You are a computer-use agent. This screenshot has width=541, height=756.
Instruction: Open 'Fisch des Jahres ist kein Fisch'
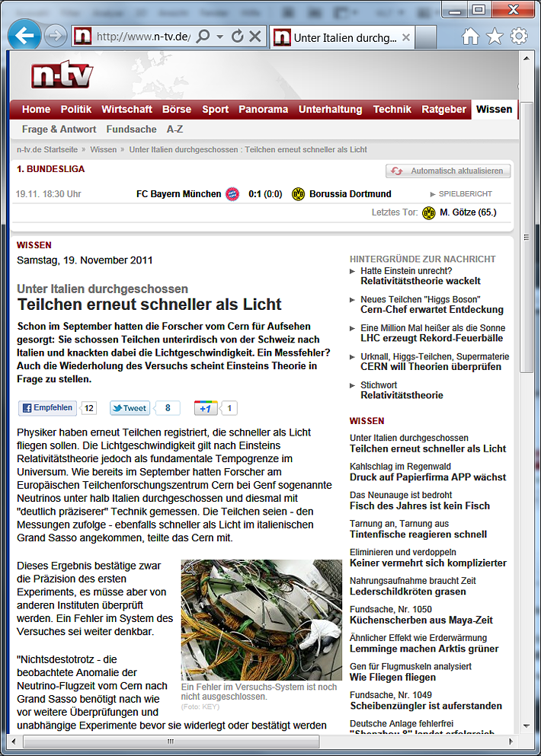coord(420,506)
